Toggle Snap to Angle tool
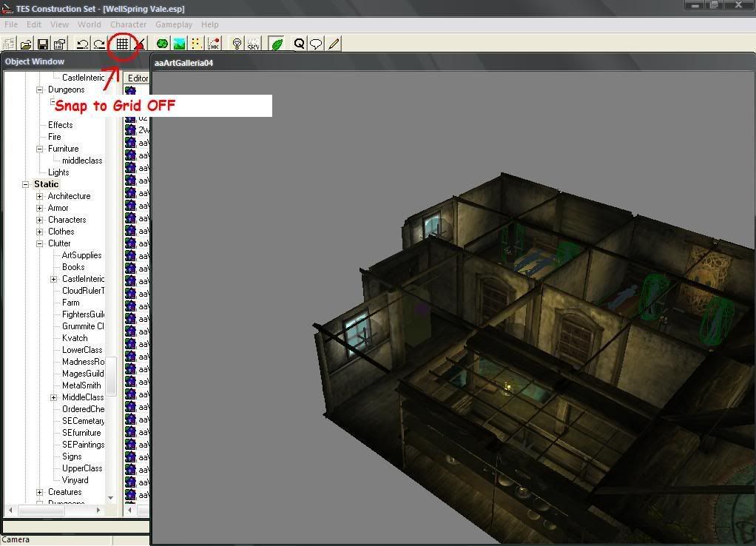Image resolution: width=756 pixels, height=546 pixels. [x=140, y=43]
